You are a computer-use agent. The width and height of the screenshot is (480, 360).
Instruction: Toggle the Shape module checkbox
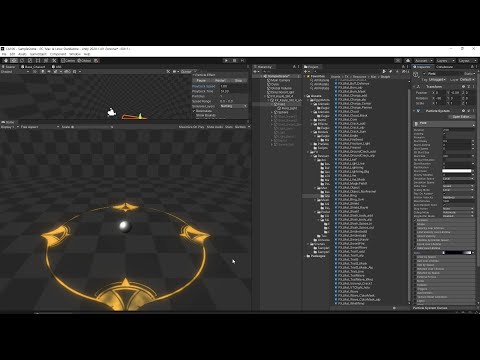416,224
